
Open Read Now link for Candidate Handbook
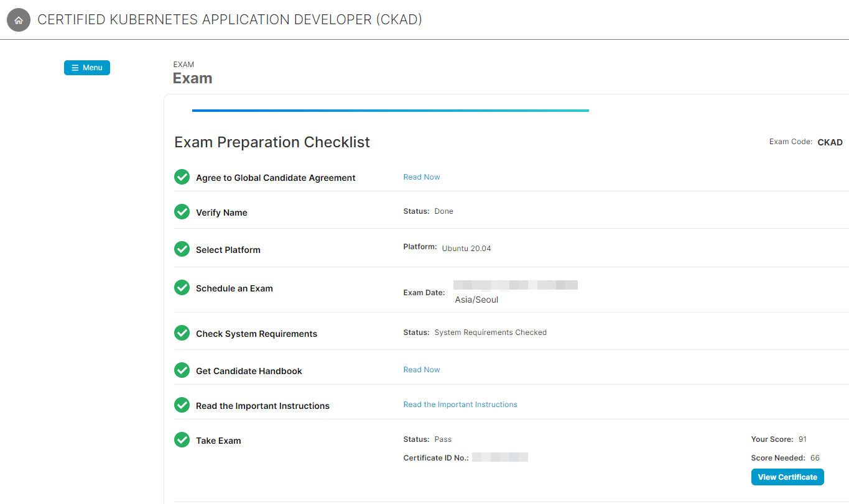coord(422,370)
